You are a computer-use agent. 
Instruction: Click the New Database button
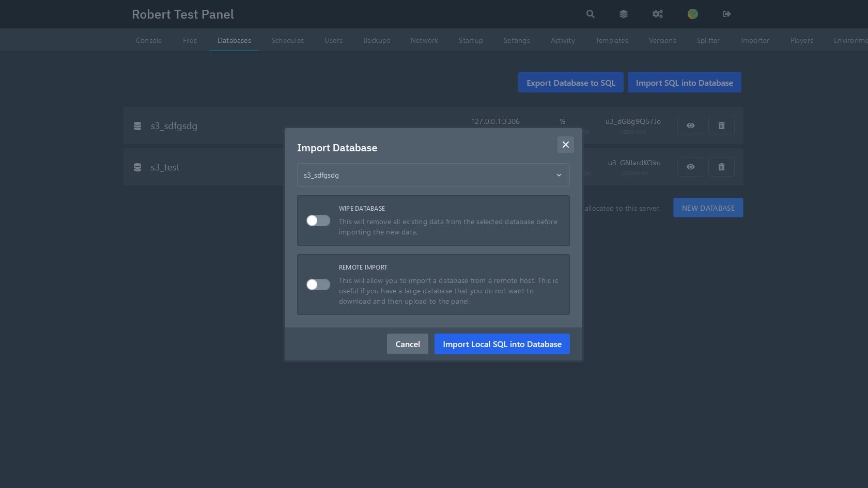pyautogui.click(x=708, y=208)
